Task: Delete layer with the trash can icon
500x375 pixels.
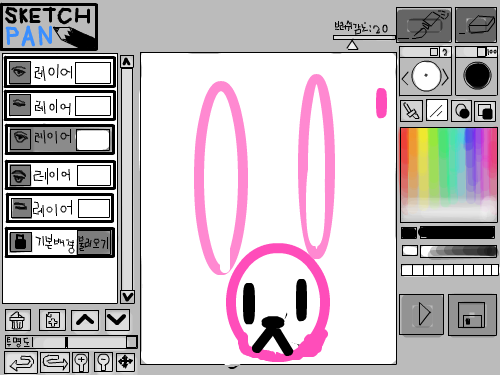Action: tap(18, 320)
